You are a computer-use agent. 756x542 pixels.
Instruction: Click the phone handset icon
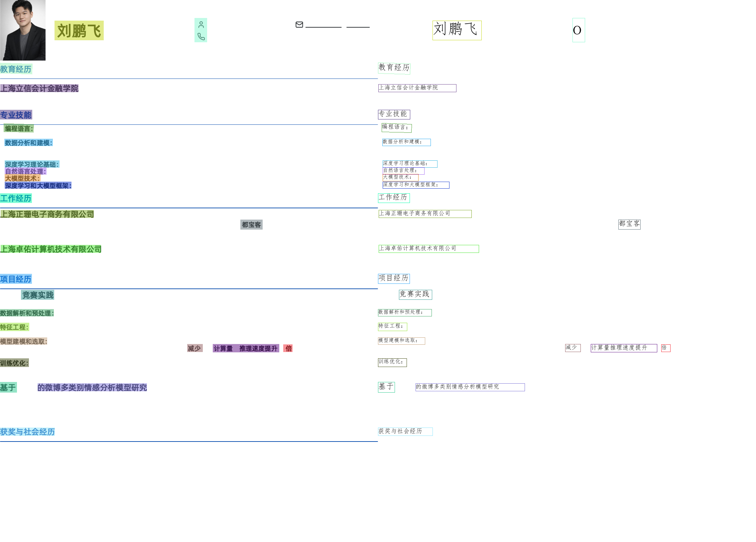201,36
